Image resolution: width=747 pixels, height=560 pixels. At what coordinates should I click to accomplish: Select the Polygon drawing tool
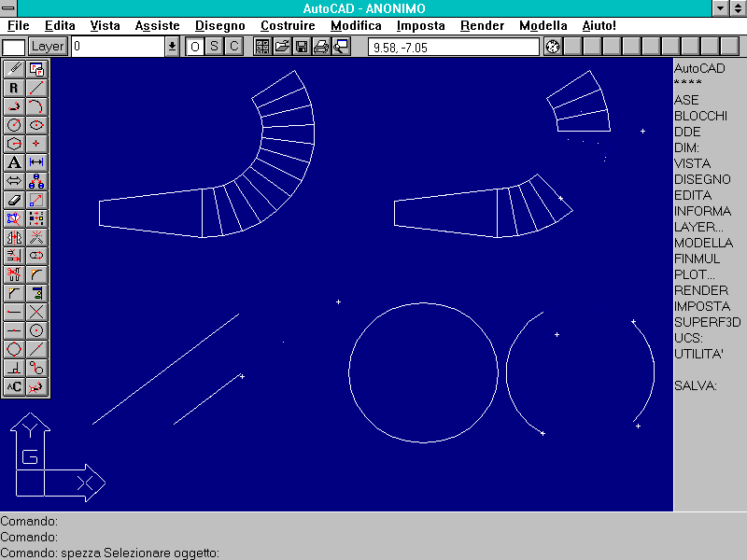pos(14,143)
